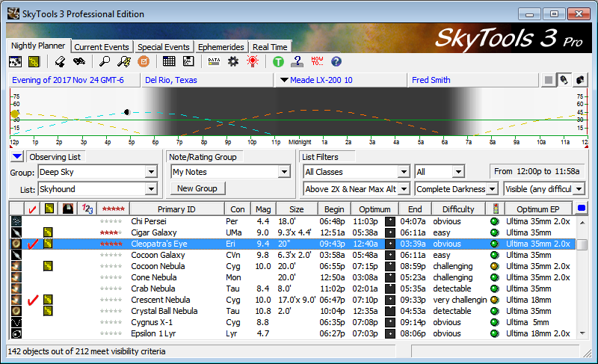Click the magnifying glass search icon
The image size is (598, 364).
pyautogui.click(x=105, y=61)
